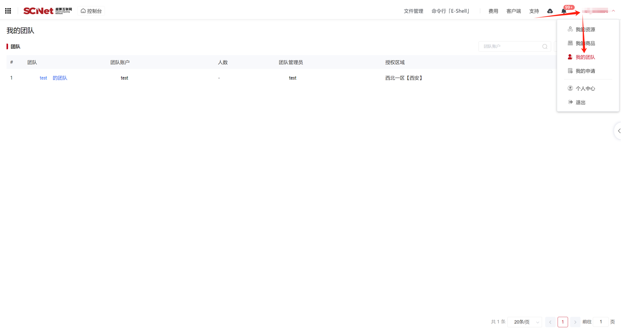The image size is (644, 332).
Task: Select 我的申请 from user menu
Action: tap(585, 71)
